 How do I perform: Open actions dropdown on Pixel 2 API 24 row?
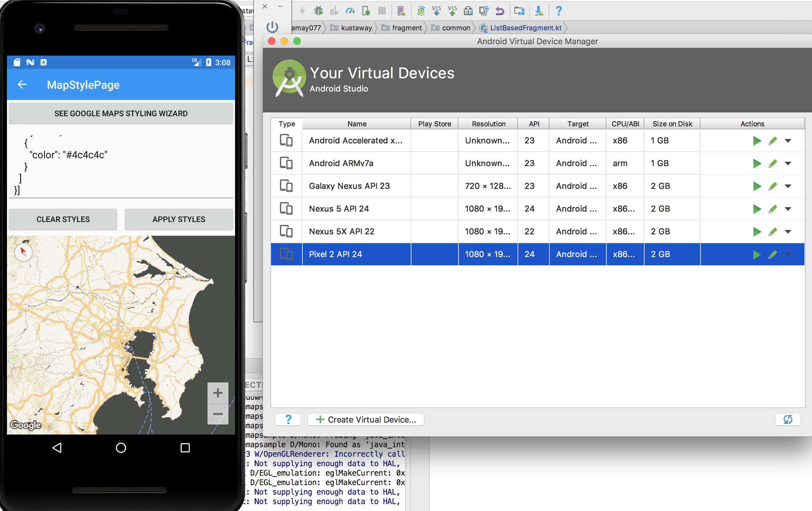tap(788, 255)
